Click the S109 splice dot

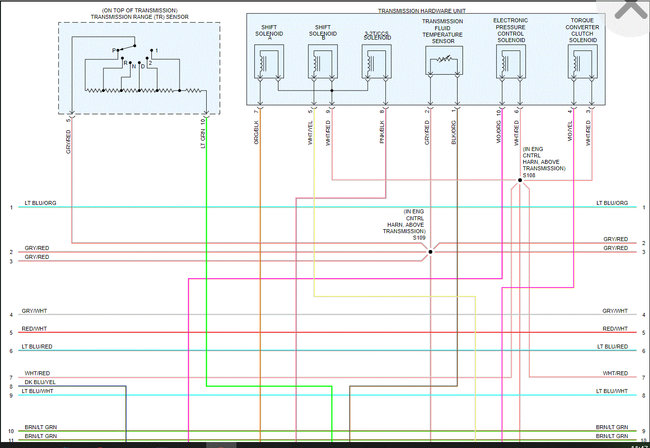pyautogui.click(x=430, y=252)
